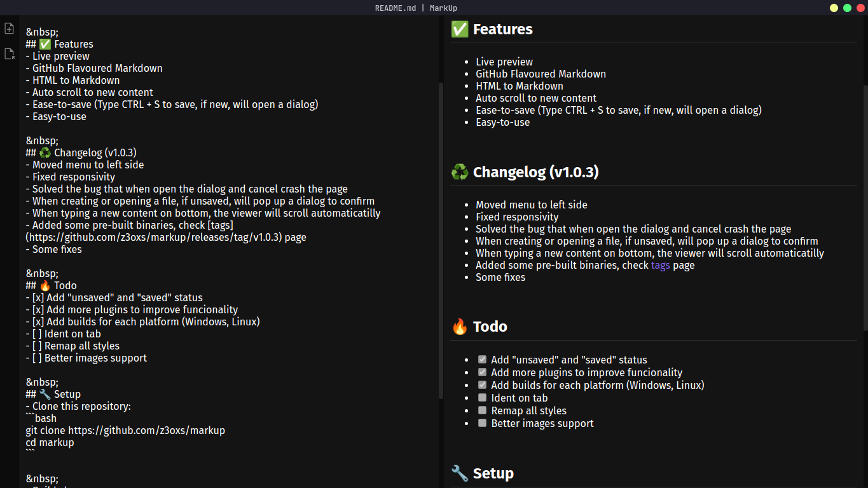Open a file using the sidebar icon
The height and width of the screenshot is (488, 868).
10,54
